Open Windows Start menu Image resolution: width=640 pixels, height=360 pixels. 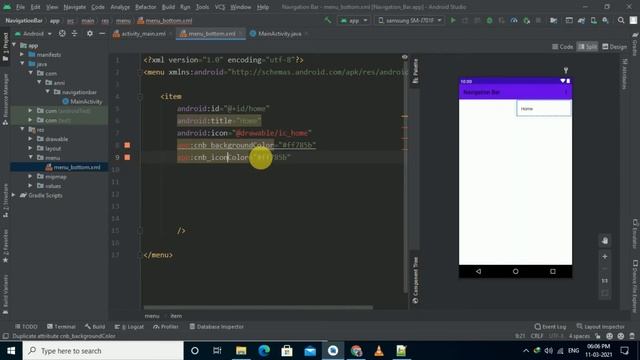tap(11, 351)
